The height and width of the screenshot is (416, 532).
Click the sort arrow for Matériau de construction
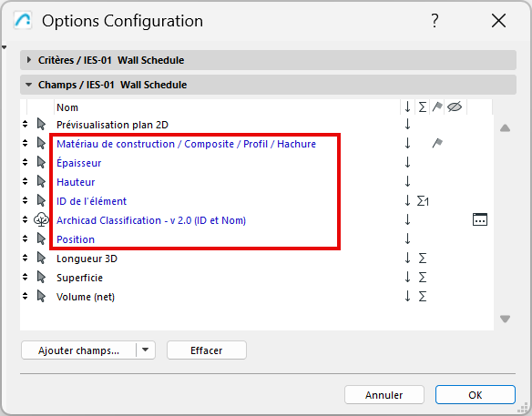click(407, 143)
